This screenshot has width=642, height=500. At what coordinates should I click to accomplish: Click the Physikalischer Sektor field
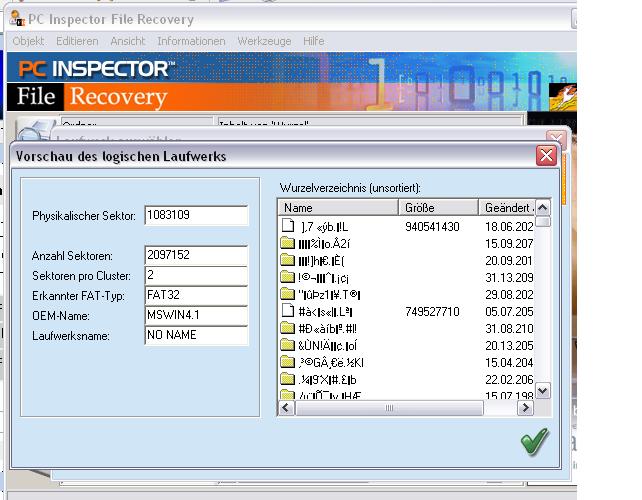[x=196, y=215]
